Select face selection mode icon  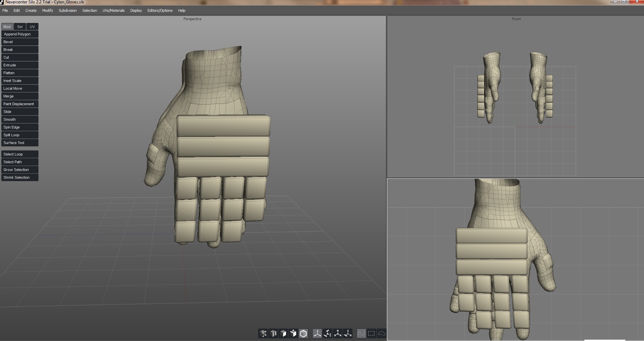pyautogui.click(x=283, y=334)
